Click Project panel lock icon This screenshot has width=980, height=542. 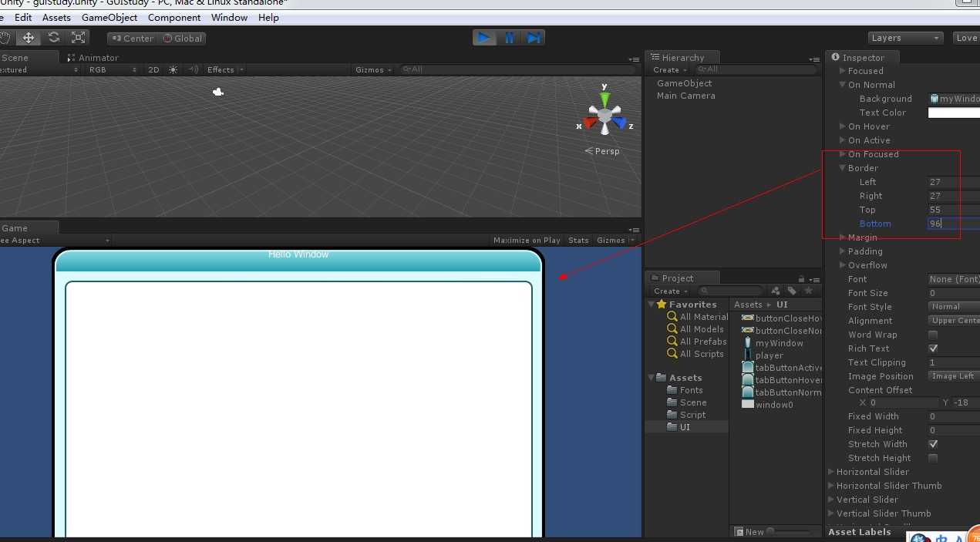pos(802,278)
